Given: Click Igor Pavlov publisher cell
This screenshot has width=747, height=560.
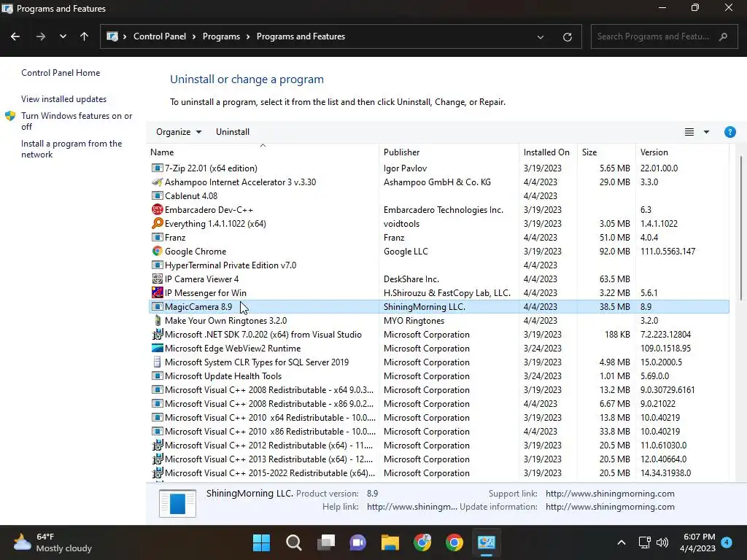Looking at the screenshot, I should [406, 168].
